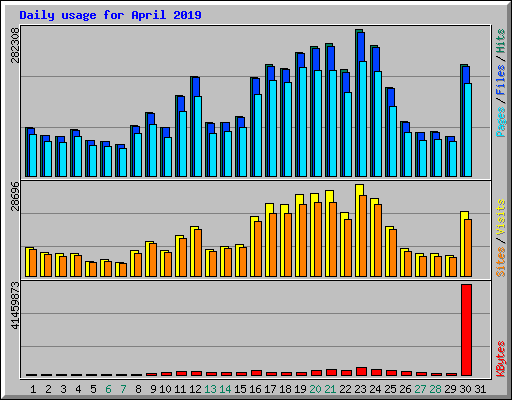This screenshot has height=400, width=512.
Task: Click day label 10 on the x-axis
Action: click(x=165, y=389)
